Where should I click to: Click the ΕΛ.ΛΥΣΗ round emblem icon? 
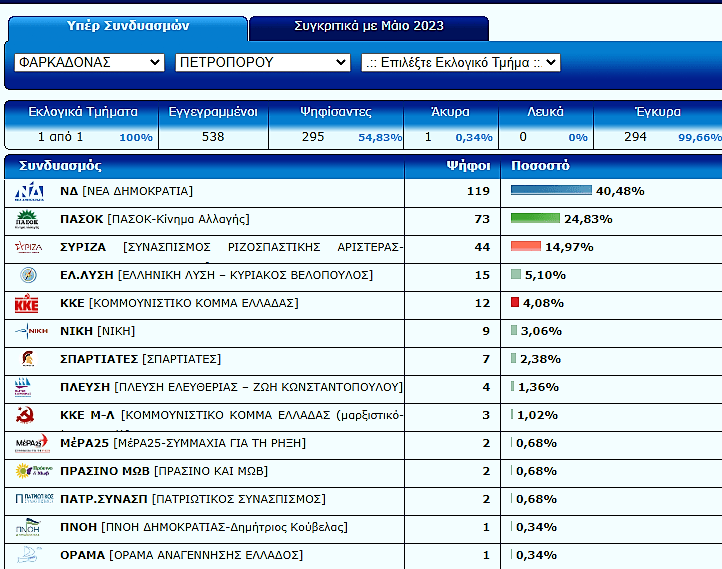[x=28, y=275]
